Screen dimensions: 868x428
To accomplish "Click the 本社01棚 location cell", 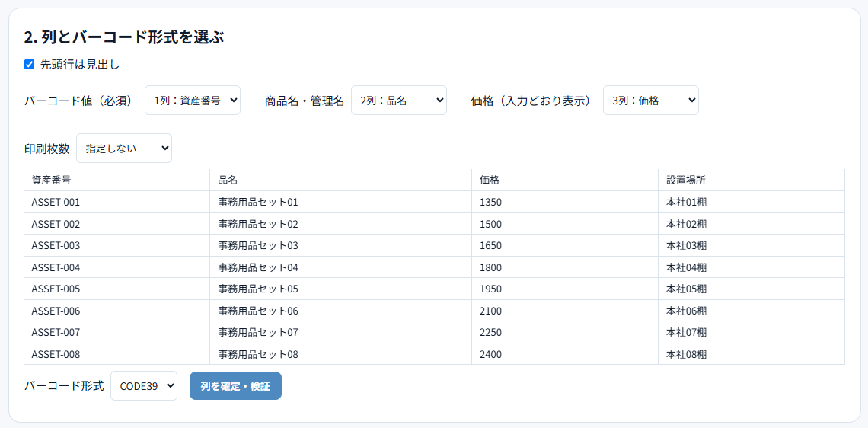I will [x=752, y=202].
